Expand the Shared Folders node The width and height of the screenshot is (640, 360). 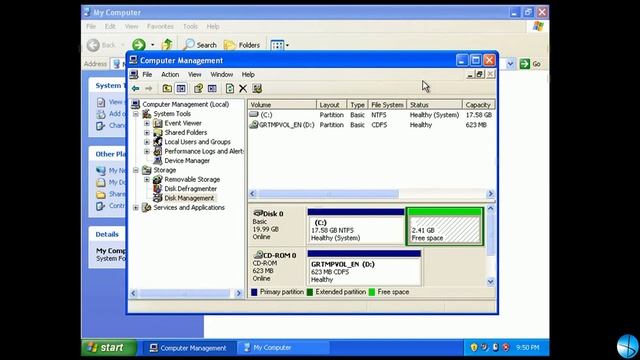tap(147, 133)
